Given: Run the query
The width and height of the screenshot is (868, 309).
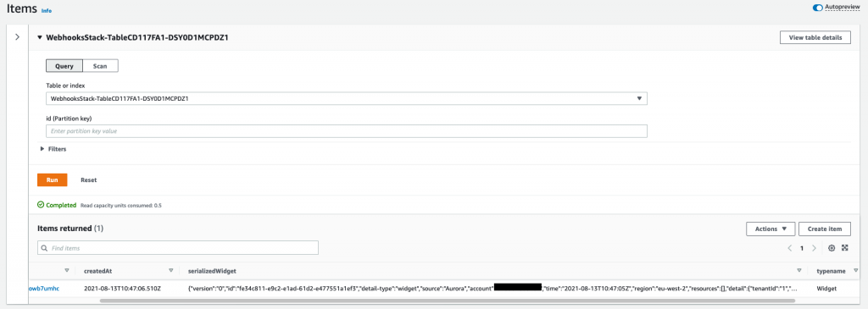Looking at the screenshot, I should 52,179.
